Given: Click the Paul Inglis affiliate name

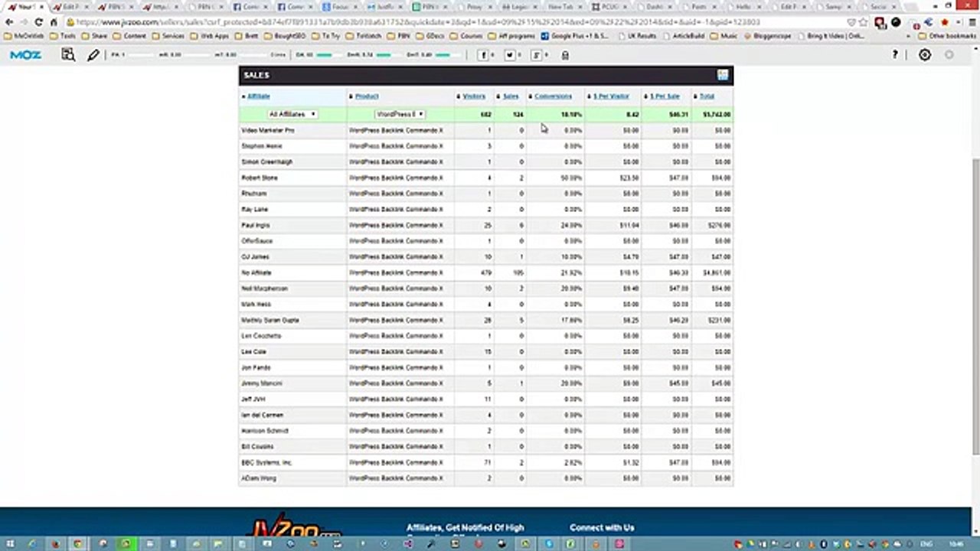Looking at the screenshot, I should point(256,225).
